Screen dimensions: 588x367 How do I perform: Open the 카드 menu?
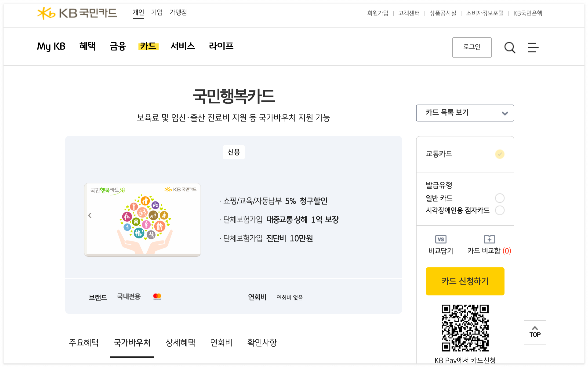point(148,46)
